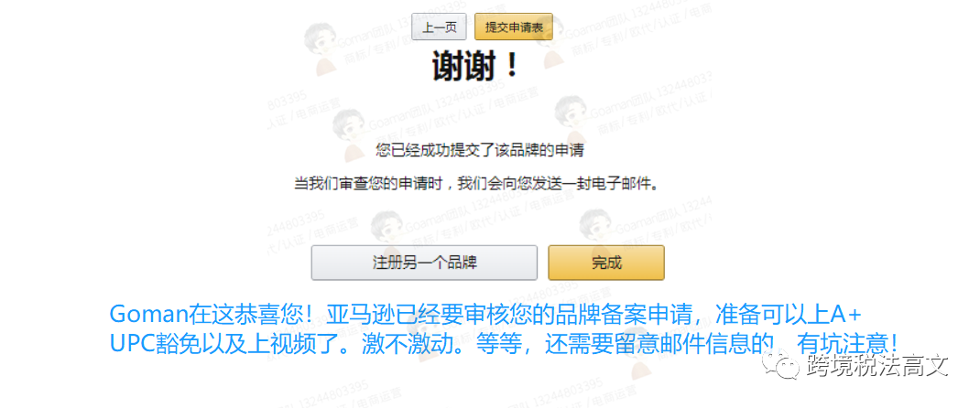Click the watermark avatar left of 上一页

coord(322,48)
